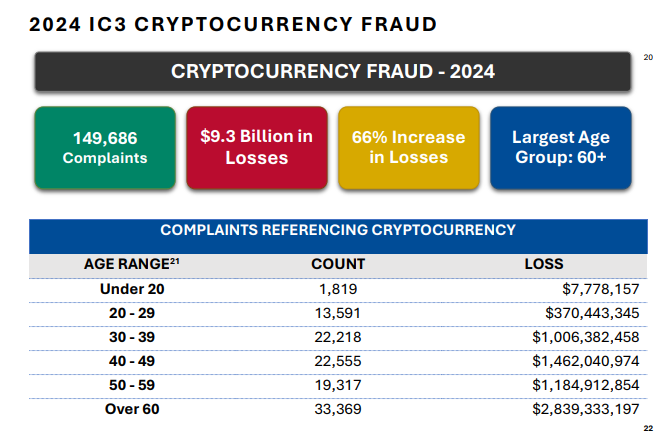This screenshot has width=667, height=448.
Task: Click the 19,317 count for ages 50 - 59
Action: pyautogui.click(x=337, y=384)
